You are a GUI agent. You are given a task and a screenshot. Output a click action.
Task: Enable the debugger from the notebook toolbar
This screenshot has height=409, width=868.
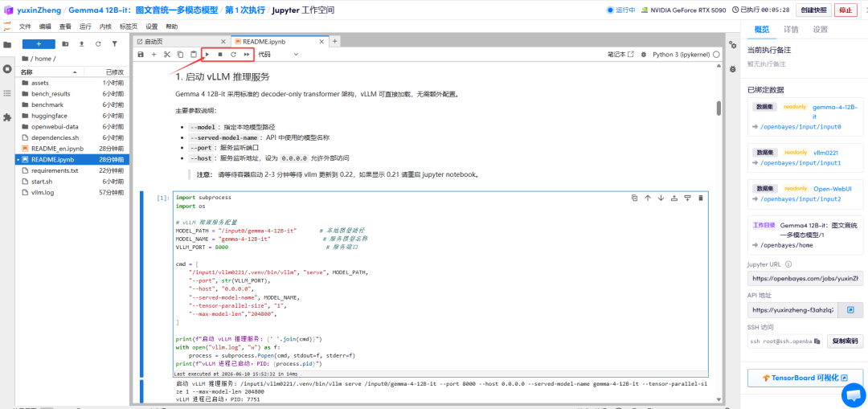[643, 54]
